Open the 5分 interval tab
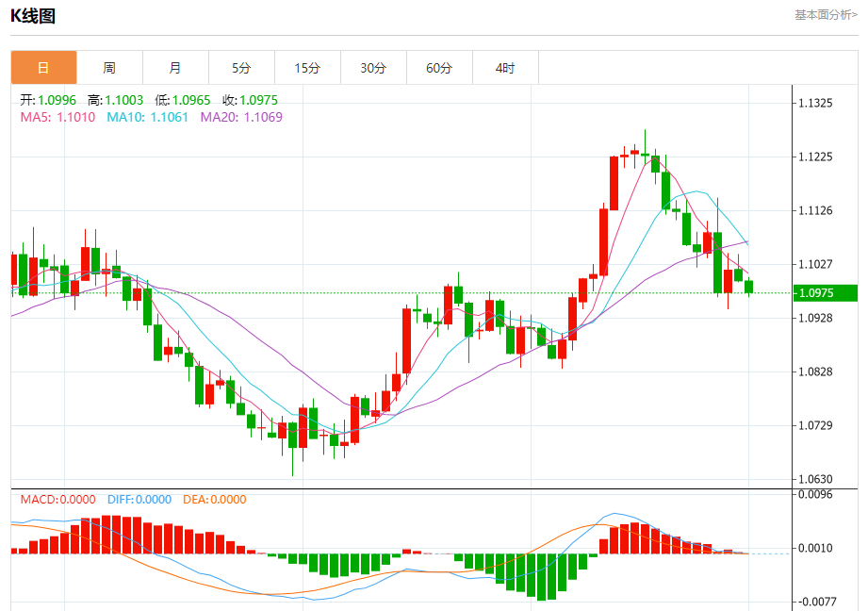This screenshot has height=611, width=868. pyautogui.click(x=241, y=68)
